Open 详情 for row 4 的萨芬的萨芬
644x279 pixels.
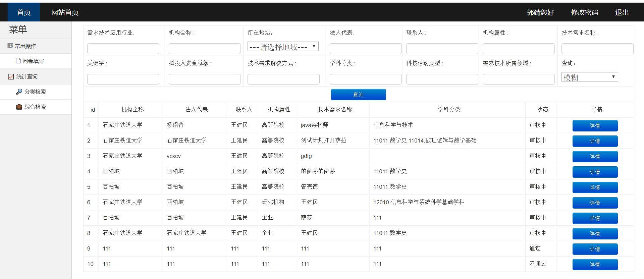595,172
